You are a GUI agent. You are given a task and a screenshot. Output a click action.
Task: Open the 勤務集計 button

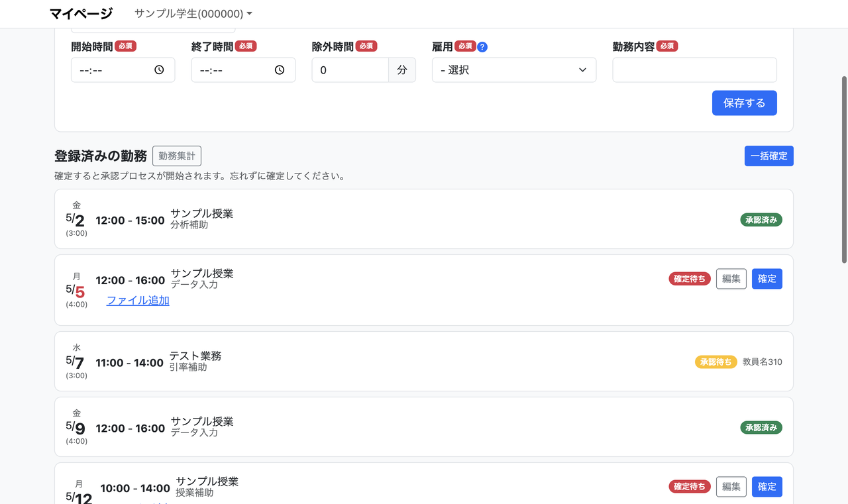[177, 156]
